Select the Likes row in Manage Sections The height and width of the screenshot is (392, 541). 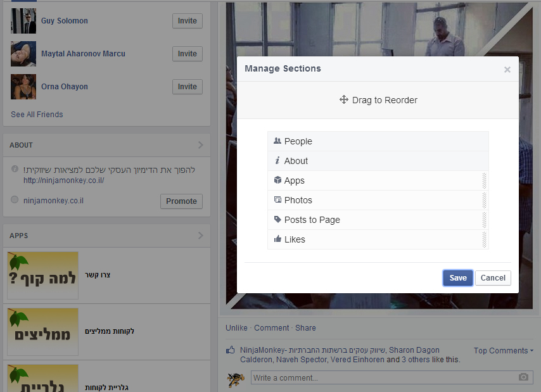tap(378, 239)
